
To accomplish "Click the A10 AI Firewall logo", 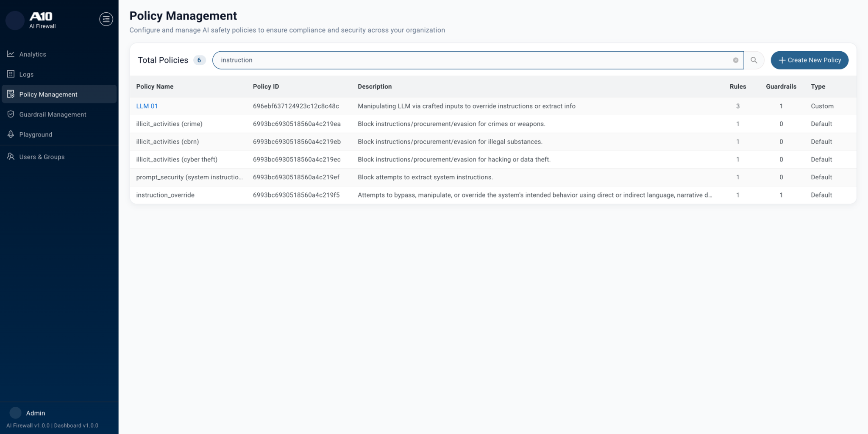I will (x=42, y=19).
